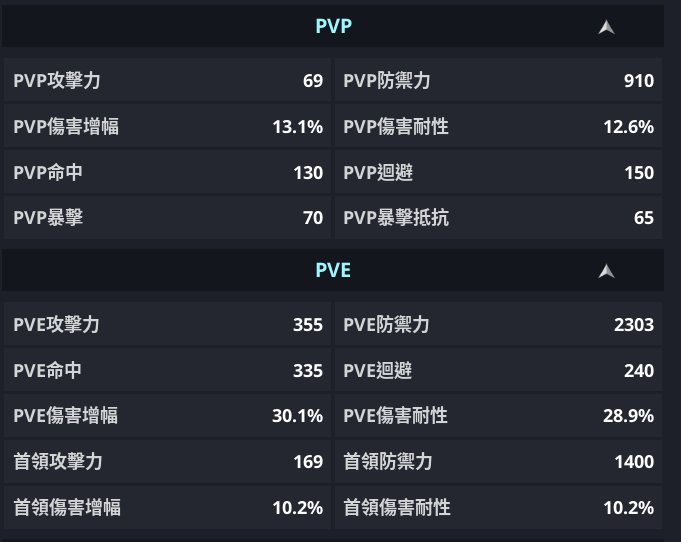
Task: Collapse the PVP section arrow
Action: coord(606,27)
